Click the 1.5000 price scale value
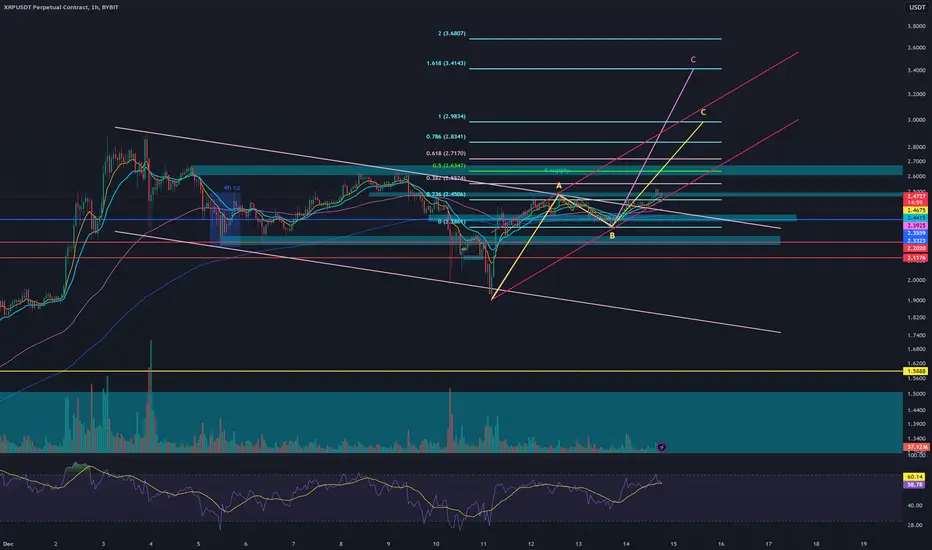Screen dimensions: 932x550 (916, 394)
